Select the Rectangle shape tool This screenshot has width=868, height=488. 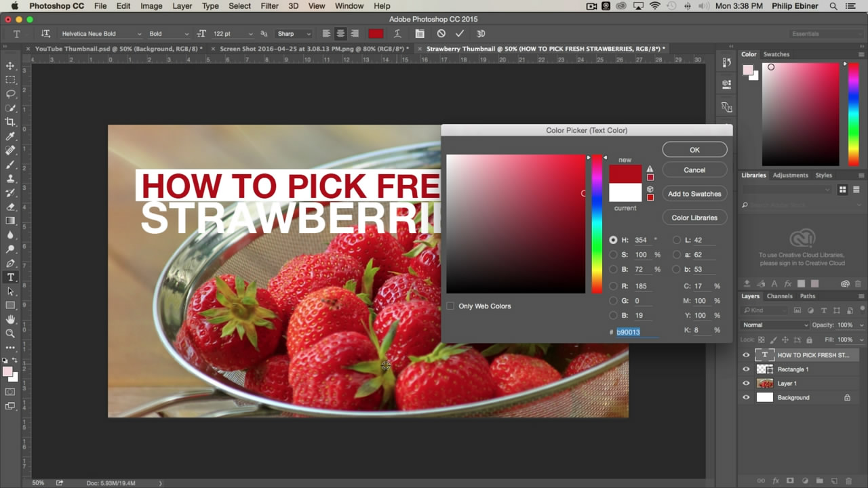coord(10,305)
